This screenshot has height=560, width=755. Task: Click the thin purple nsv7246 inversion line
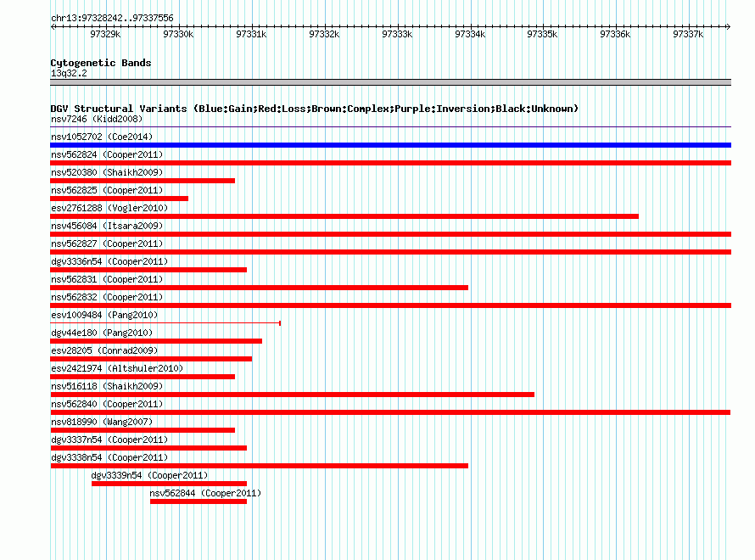pyautogui.click(x=390, y=127)
